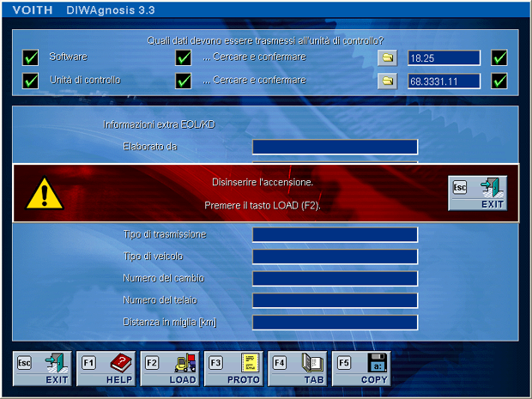This screenshot has height=399, width=532.
Task: Toggle the checkmark beside value 68.3331.11
Action: click(x=499, y=82)
